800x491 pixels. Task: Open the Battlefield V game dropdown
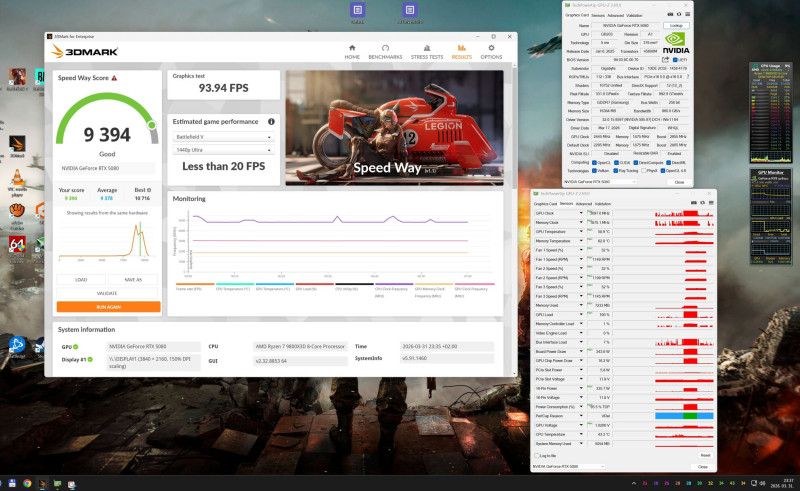click(x=223, y=137)
